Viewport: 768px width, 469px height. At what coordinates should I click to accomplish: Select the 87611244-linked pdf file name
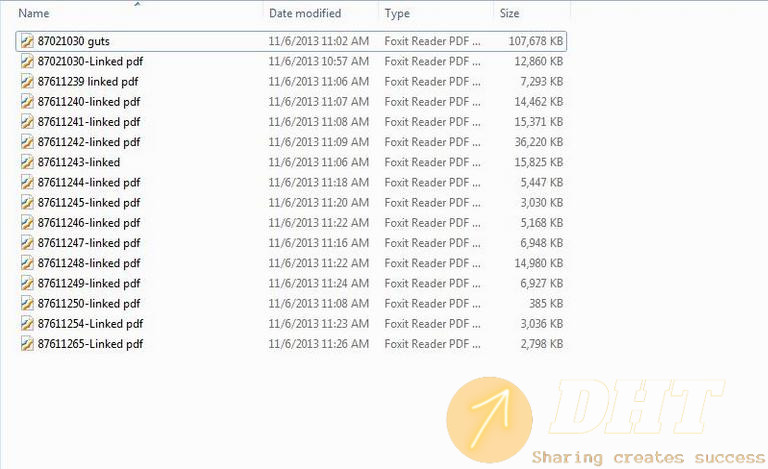pyautogui.click(x=89, y=183)
